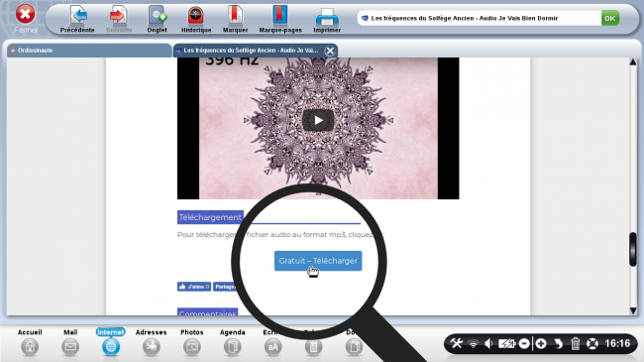Select the Internet globe section
The height and width of the screenshot is (362, 644).
[x=111, y=342]
